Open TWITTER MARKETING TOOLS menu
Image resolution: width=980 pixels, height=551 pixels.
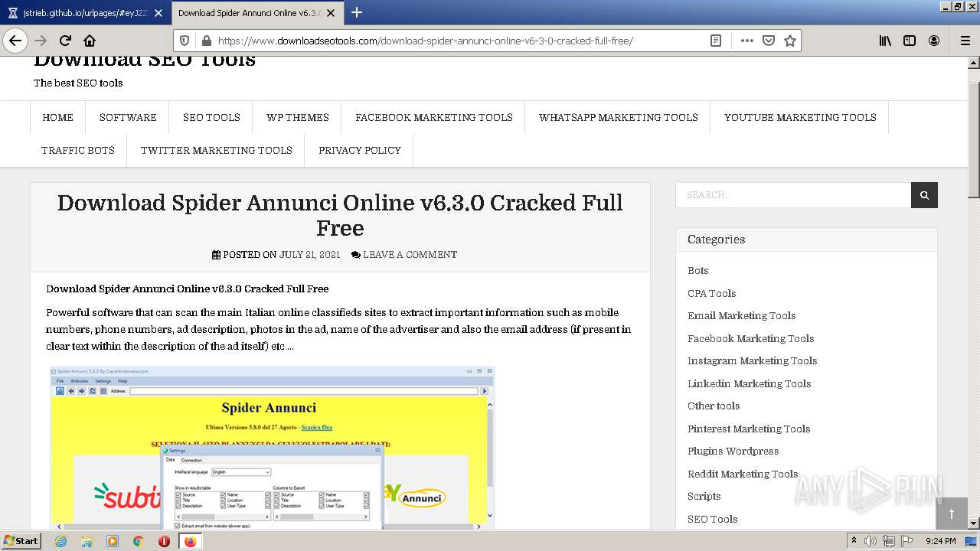[x=217, y=150]
